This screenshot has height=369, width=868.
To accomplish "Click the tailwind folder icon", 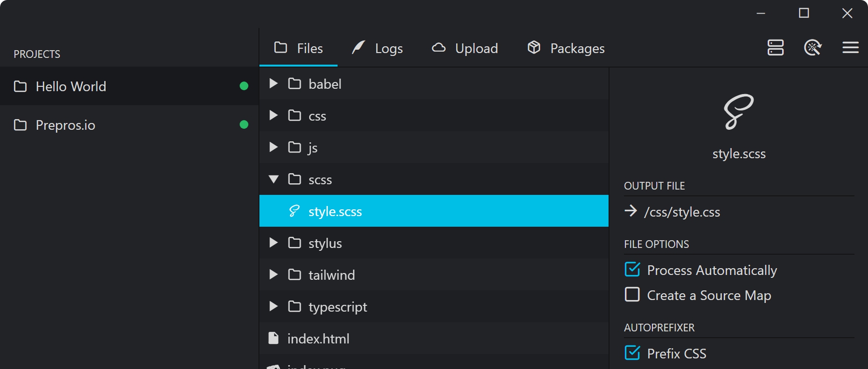I will click(x=295, y=274).
